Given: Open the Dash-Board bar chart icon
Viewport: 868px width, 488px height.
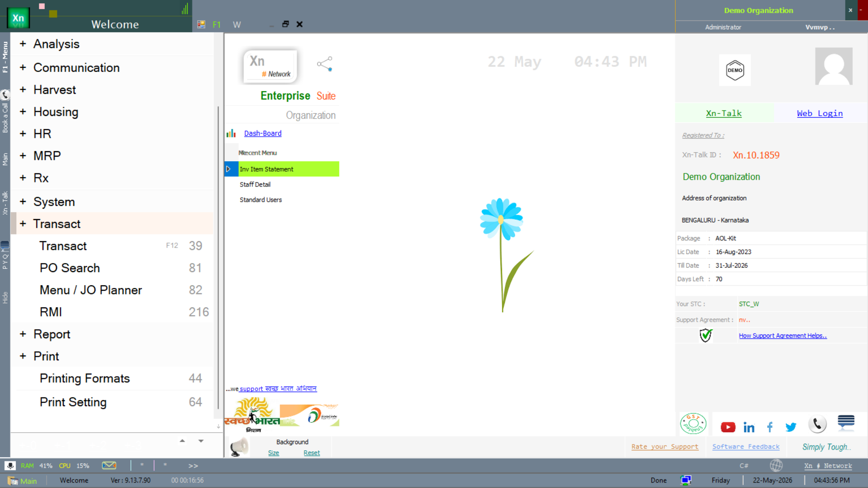Looking at the screenshot, I should pos(231,133).
